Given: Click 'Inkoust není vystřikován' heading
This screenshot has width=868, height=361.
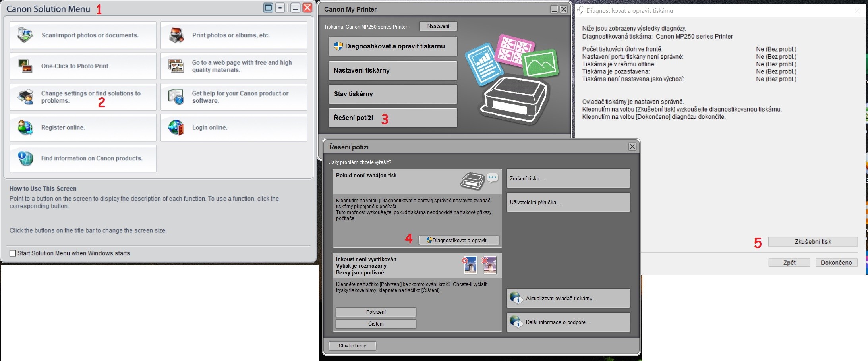Looking at the screenshot, I should [366, 259].
